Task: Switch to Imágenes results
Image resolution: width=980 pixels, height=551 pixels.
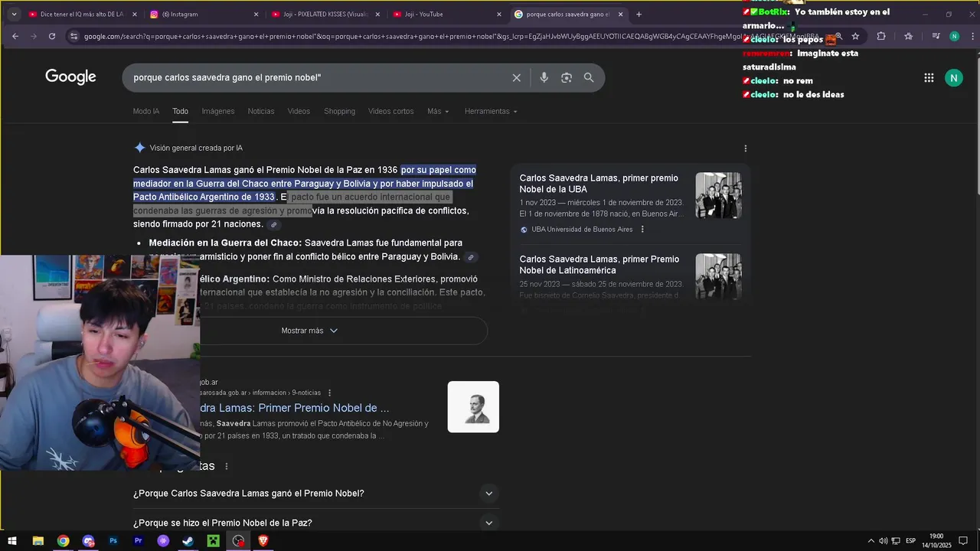Action: (x=218, y=112)
